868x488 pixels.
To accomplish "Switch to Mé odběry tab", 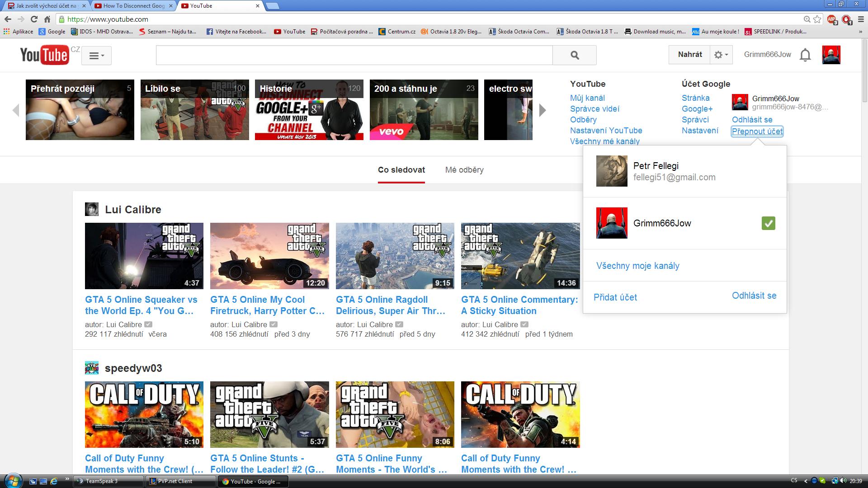I will pyautogui.click(x=464, y=170).
